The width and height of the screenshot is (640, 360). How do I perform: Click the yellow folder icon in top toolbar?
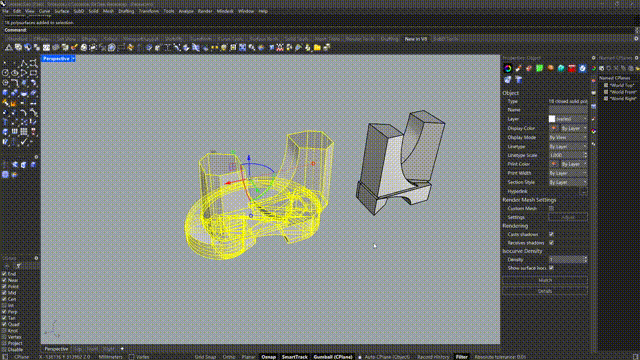[317, 48]
